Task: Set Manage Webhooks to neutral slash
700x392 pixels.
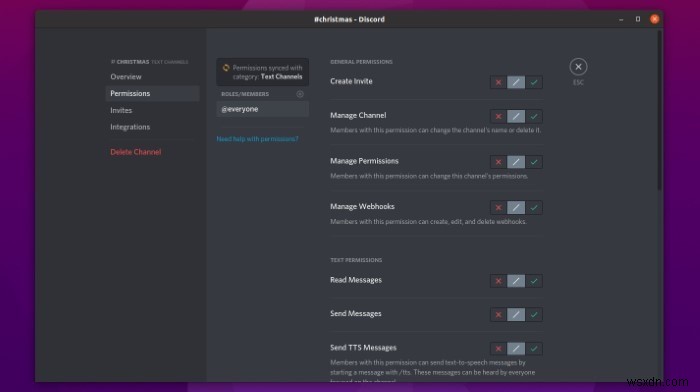Action: 516,208
